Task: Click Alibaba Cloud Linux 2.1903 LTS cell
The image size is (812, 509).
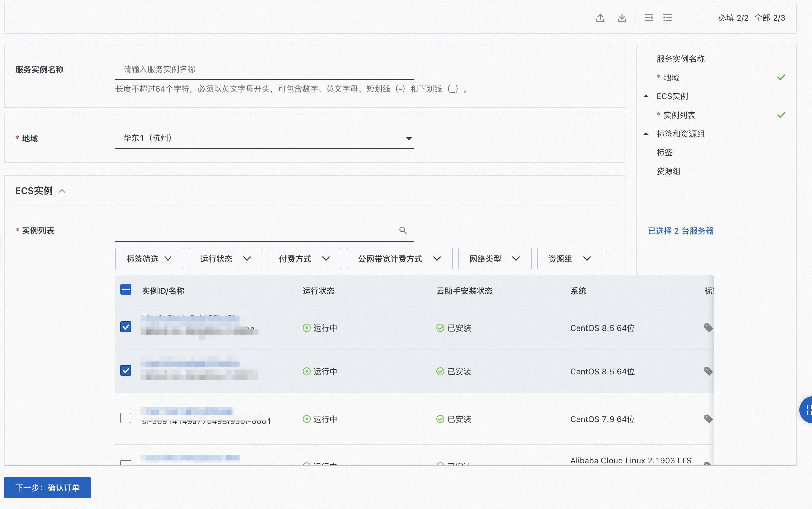Action: [x=631, y=460]
